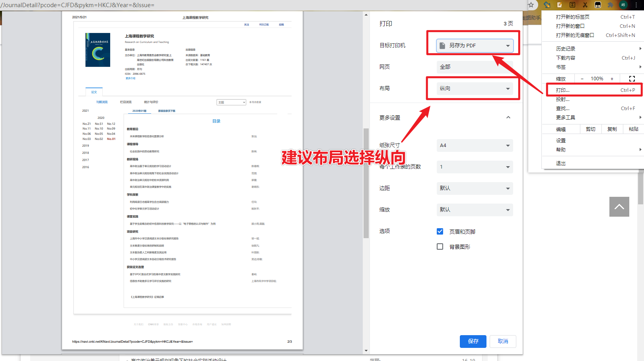Screen dimensions: 644x361
Task: Click 粘贴 in the edit row
Action: click(x=634, y=129)
